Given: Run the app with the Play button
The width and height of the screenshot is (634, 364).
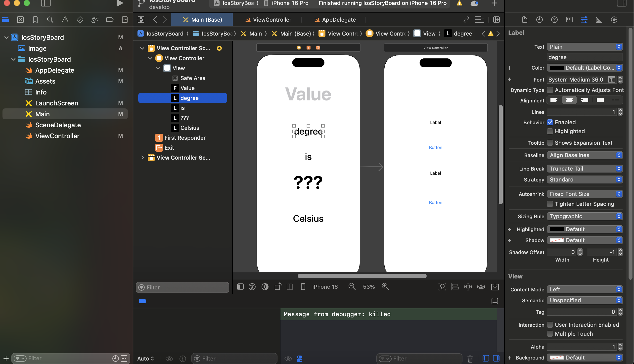Looking at the screenshot, I should pyautogui.click(x=120, y=3).
